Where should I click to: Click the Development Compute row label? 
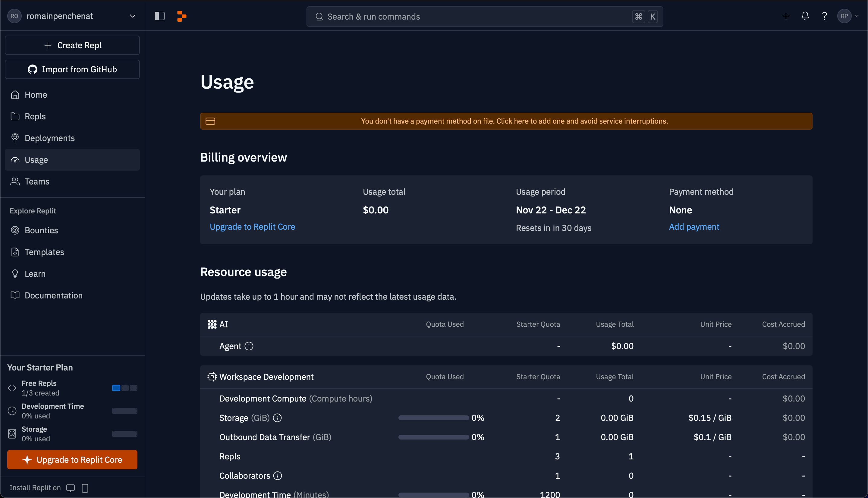pyautogui.click(x=296, y=399)
